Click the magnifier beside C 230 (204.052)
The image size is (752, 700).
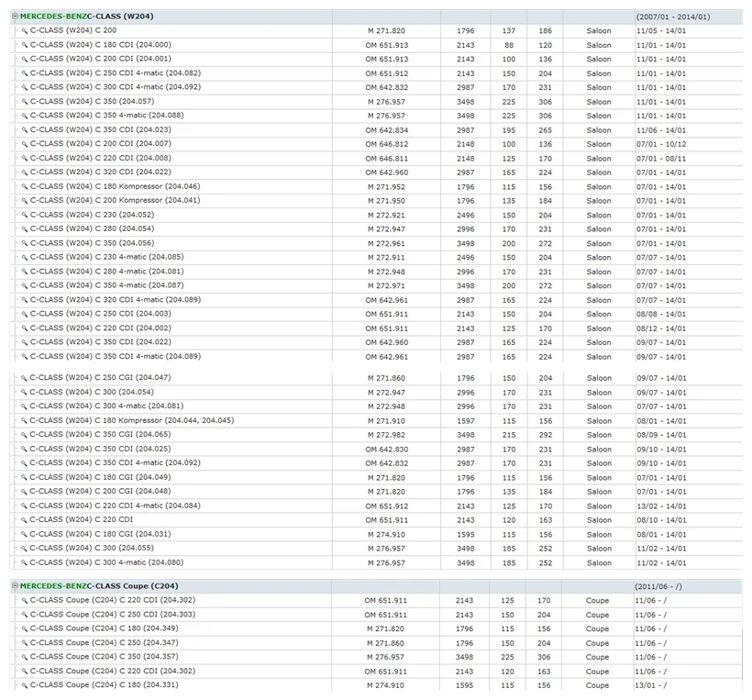pyautogui.click(x=25, y=215)
